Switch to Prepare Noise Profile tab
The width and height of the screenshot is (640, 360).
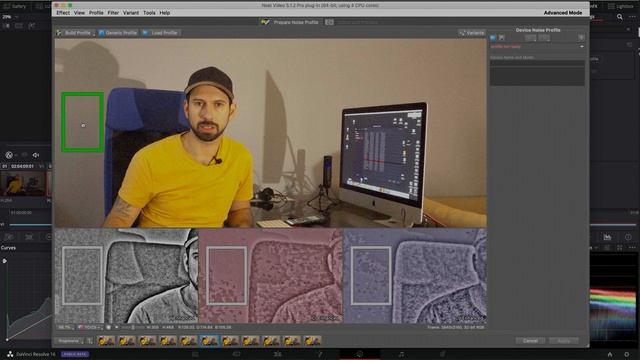click(290, 22)
